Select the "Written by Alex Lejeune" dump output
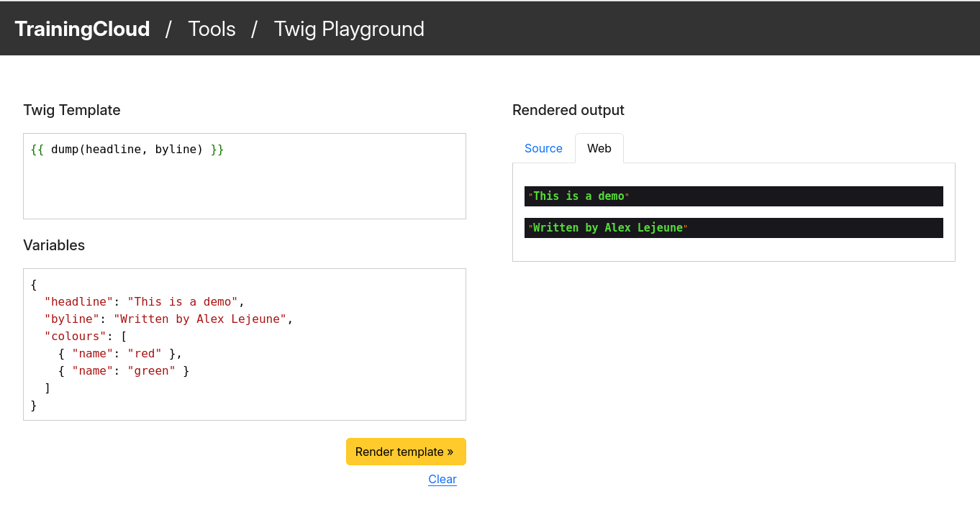This screenshot has width=980, height=512. click(x=734, y=228)
